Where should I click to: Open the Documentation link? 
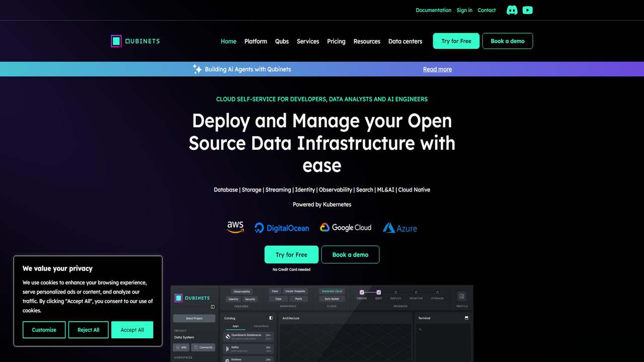(433, 10)
